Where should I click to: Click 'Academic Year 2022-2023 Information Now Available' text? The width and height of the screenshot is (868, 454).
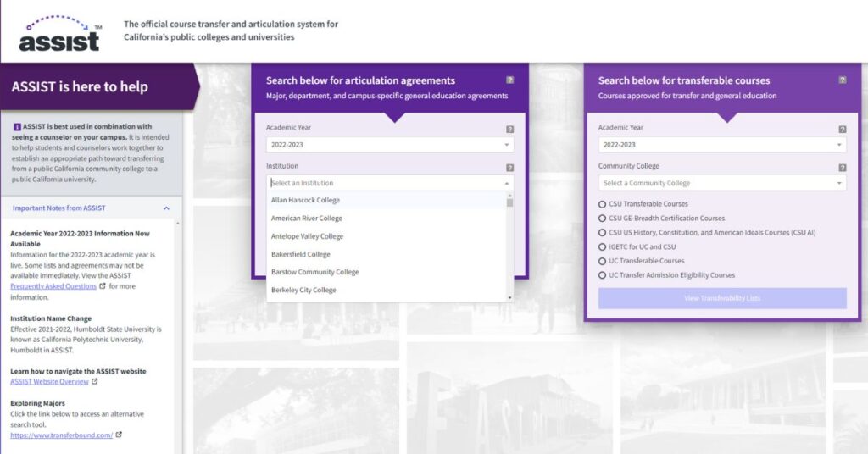80,238
